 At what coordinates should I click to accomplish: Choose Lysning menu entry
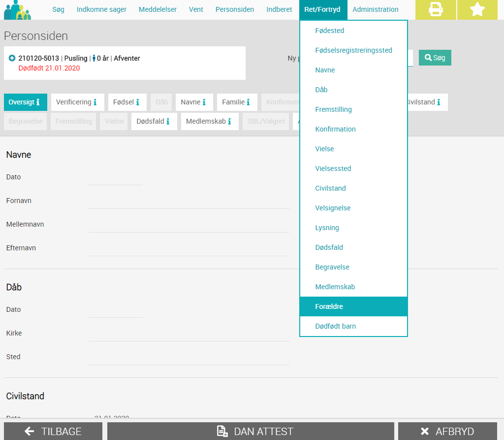(353, 228)
